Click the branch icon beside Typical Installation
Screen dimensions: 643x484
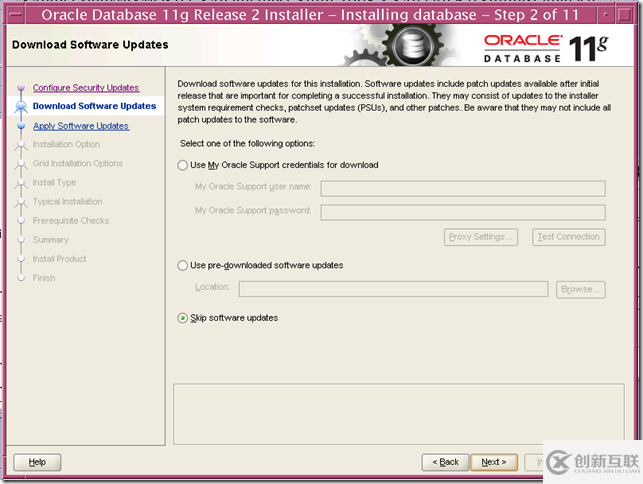pos(21,202)
